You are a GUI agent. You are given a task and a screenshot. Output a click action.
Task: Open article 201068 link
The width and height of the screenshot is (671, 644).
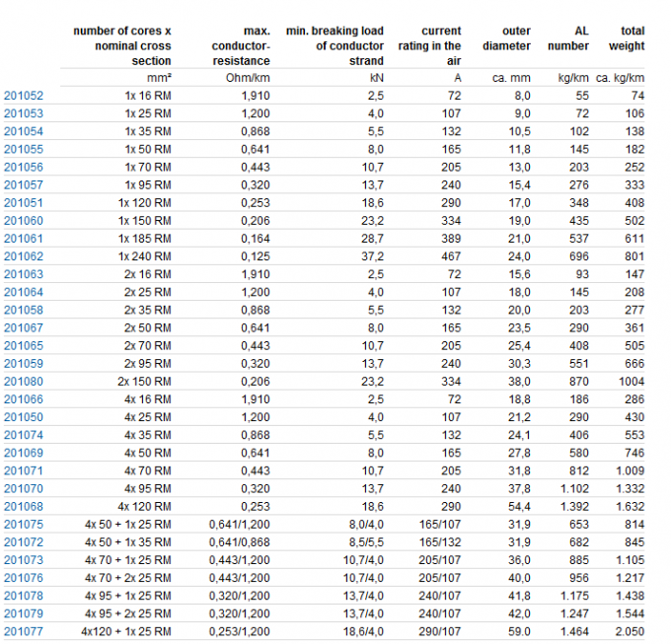click(24, 506)
